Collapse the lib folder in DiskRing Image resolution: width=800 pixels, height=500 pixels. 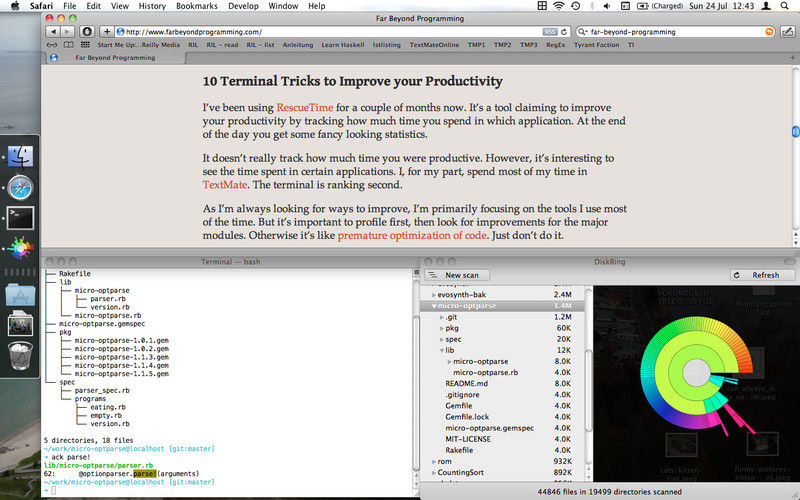[442, 351]
